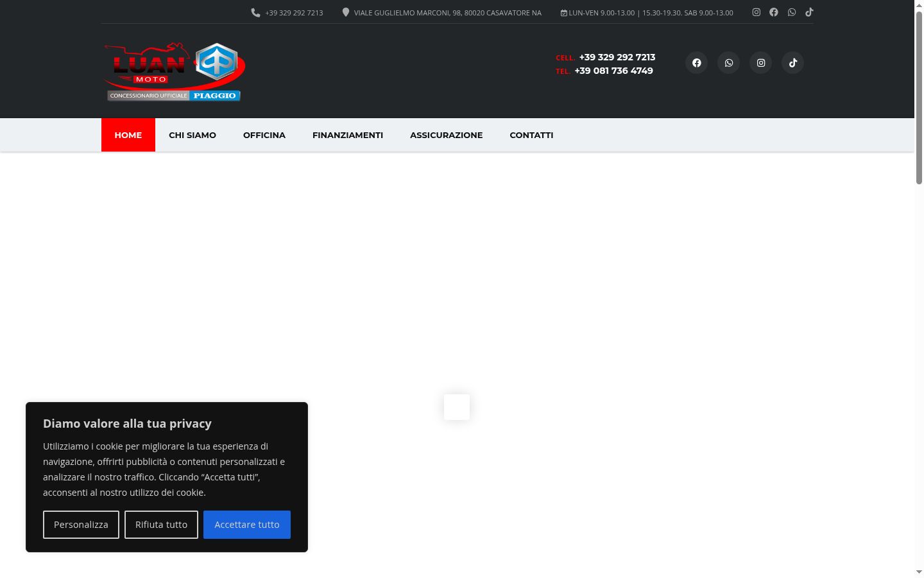Open the OFFICINA menu item
The height and width of the screenshot is (578, 924).
(x=264, y=135)
